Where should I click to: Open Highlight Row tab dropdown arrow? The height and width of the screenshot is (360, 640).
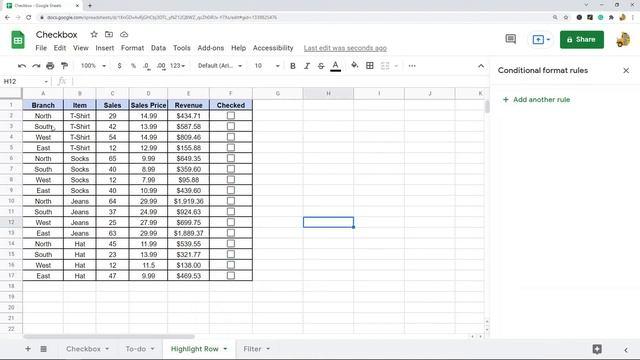(x=225, y=349)
